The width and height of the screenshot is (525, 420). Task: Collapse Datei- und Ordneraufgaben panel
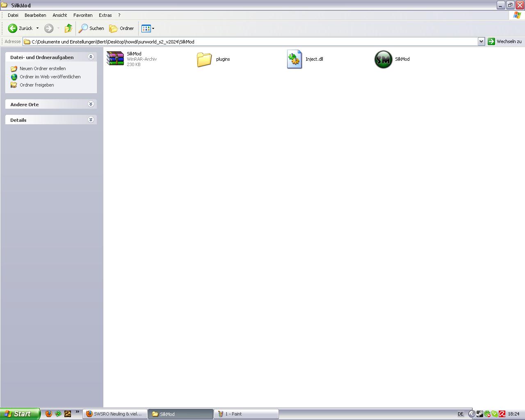click(x=91, y=57)
